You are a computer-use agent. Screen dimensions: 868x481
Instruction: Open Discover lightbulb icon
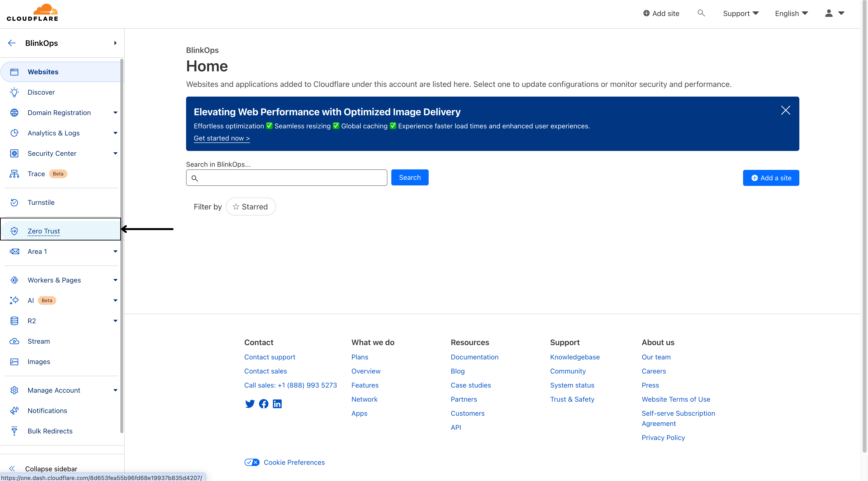14,92
